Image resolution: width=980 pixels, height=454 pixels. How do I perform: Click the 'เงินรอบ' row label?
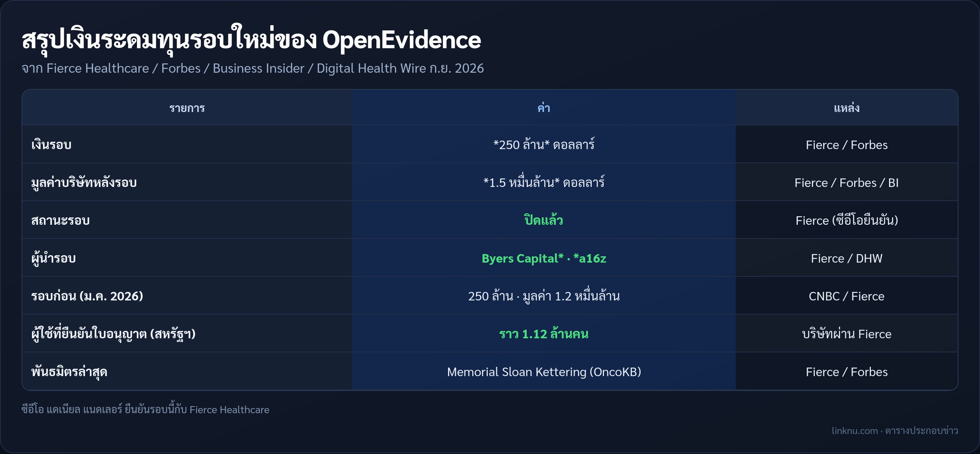coord(51,145)
